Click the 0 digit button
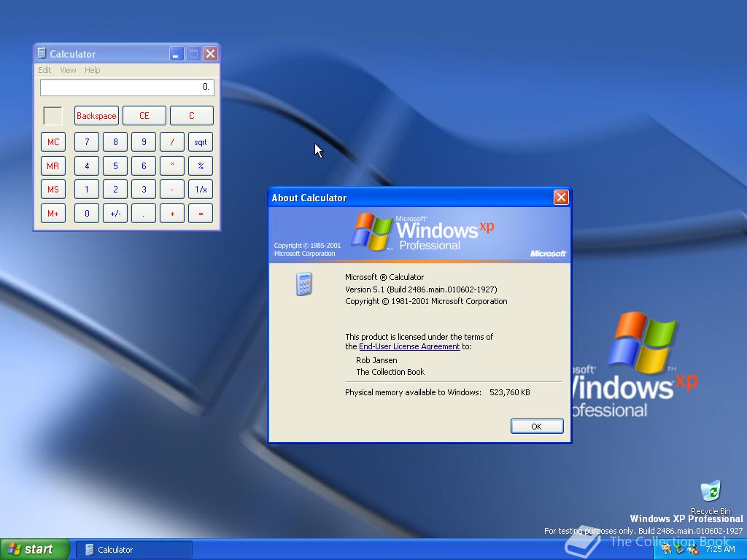 pos(87,214)
